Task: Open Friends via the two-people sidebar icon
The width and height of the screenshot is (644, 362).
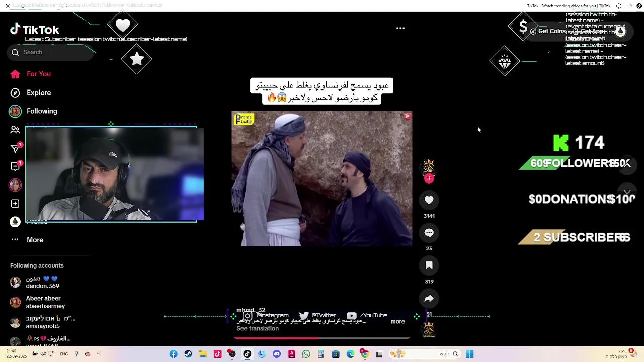Action: point(15,130)
